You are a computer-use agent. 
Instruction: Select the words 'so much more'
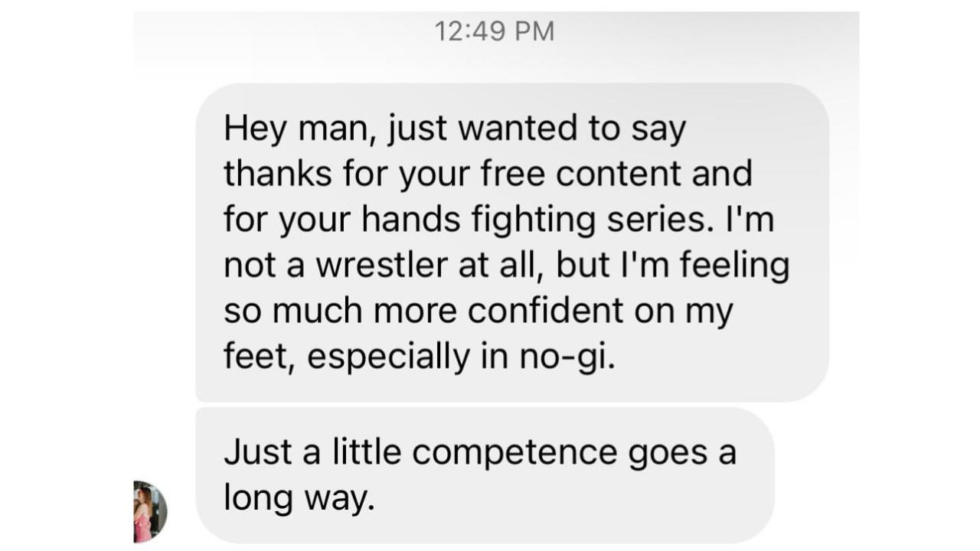click(x=339, y=311)
